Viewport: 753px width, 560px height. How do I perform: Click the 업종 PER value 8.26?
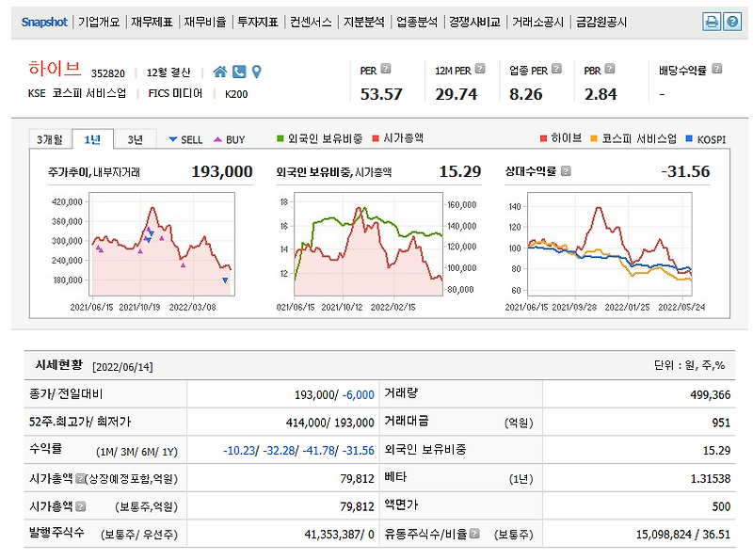coord(526,94)
